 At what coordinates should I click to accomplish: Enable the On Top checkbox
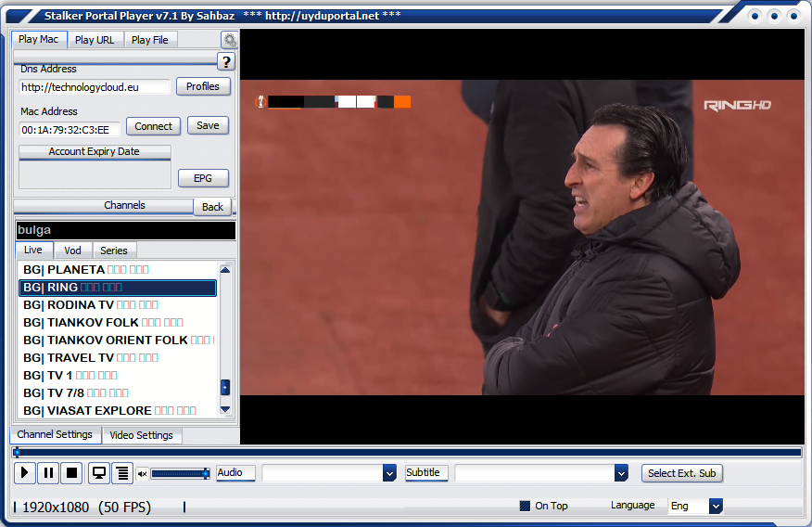click(525, 506)
